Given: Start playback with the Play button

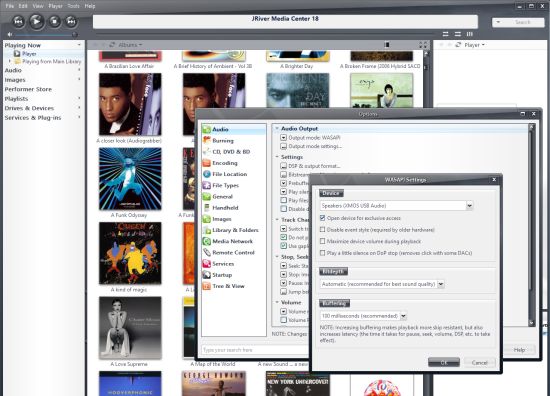Looking at the screenshot, I should tap(36, 21).
